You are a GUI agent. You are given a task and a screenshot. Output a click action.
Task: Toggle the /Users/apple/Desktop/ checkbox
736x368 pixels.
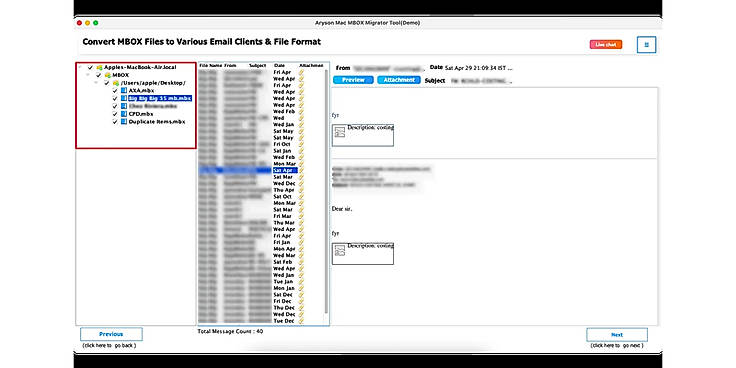[107, 83]
